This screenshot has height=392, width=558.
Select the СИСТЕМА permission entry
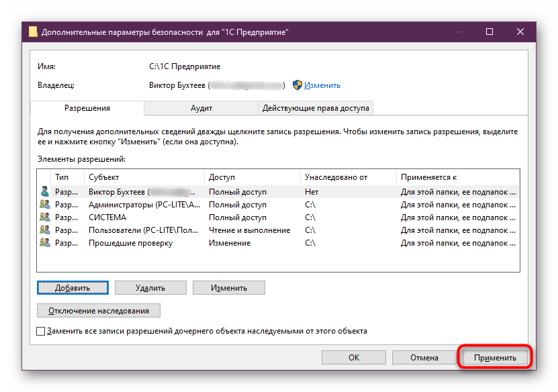click(x=278, y=217)
